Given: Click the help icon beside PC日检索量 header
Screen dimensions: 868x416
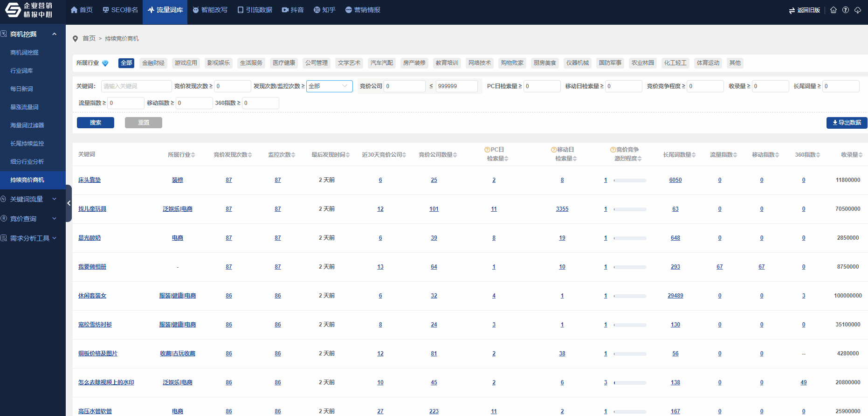Looking at the screenshot, I should [x=487, y=150].
